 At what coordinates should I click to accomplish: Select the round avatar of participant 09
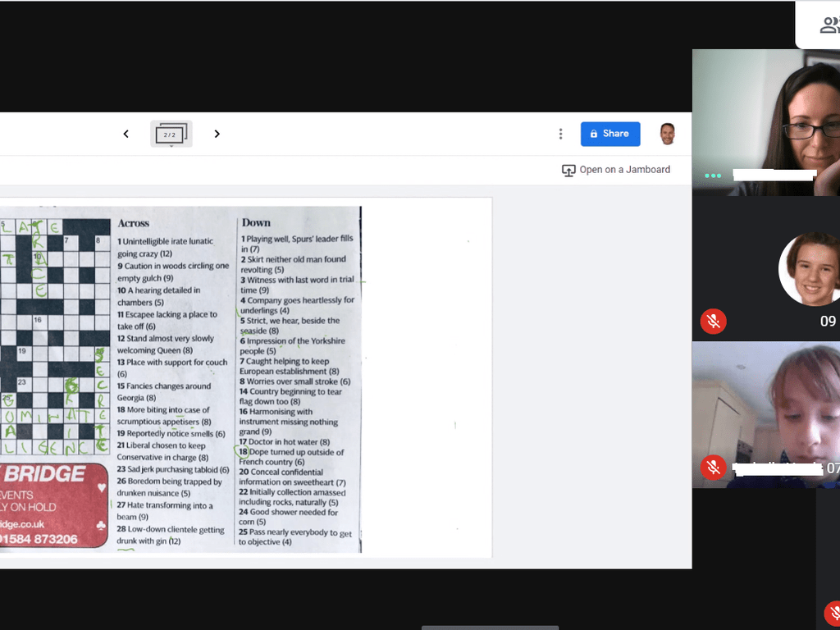pyautogui.click(x=810, y=269)
